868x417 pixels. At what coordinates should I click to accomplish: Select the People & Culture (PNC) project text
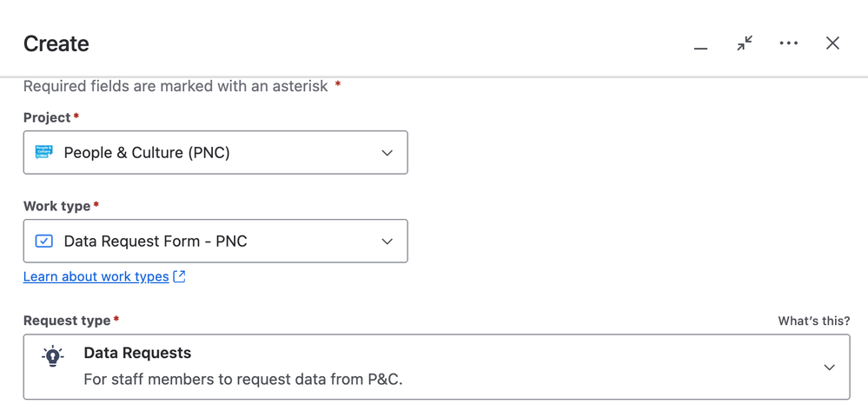[147, 153]
